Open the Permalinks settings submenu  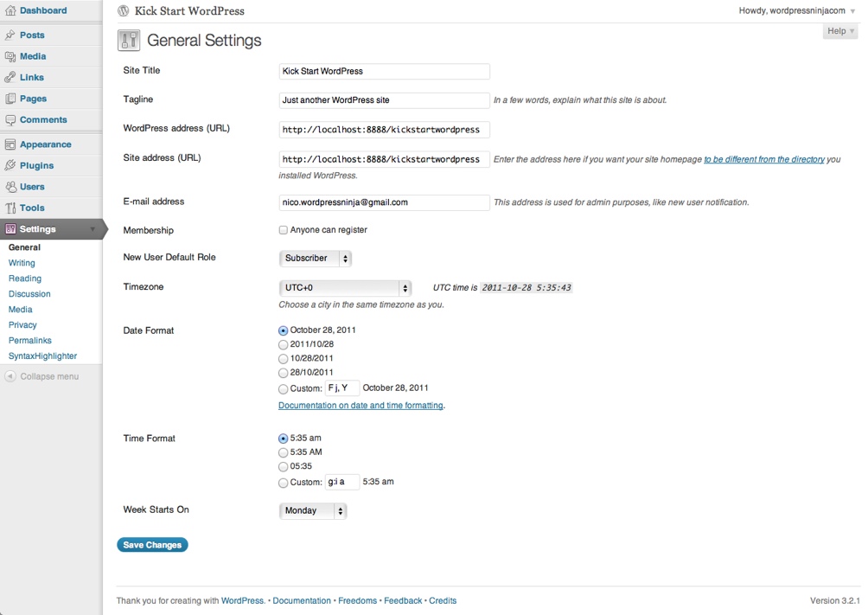tap(30, 341)
